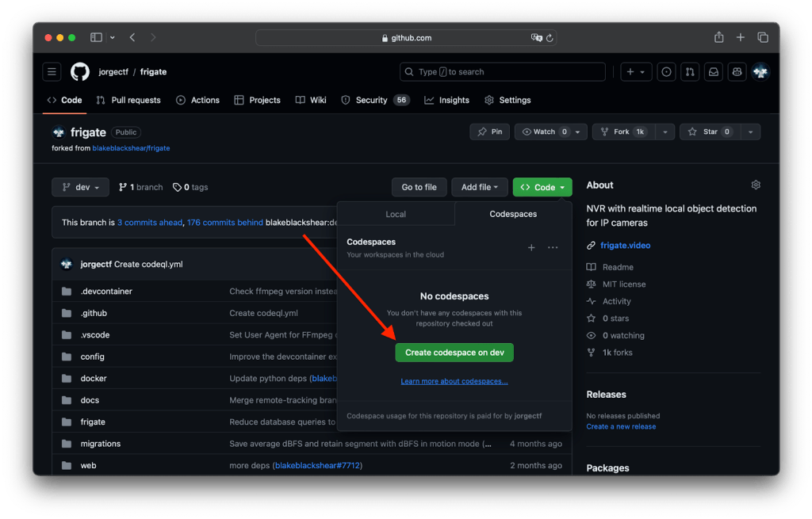This screenshot has width=812, height=519.
Task: Open the frigate folder in file list
Action: (93, 422)
